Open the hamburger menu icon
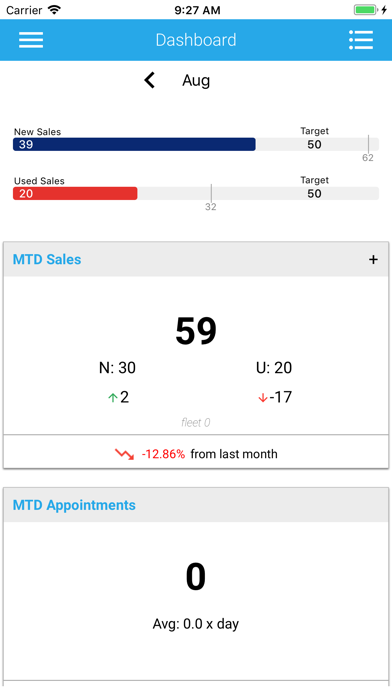The width and height of the screenshot is (392, 696). coord(31,40)
